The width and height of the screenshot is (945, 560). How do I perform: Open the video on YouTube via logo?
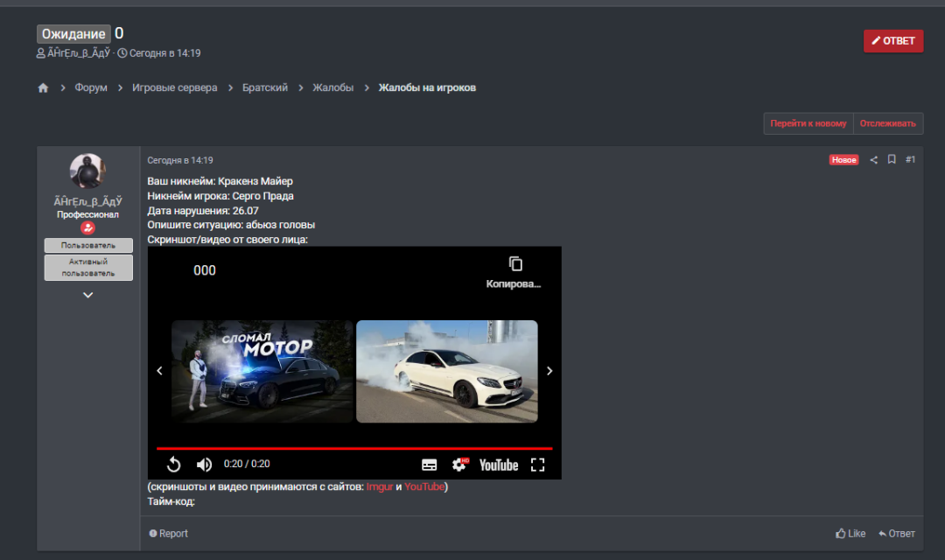tap(499, 465)
